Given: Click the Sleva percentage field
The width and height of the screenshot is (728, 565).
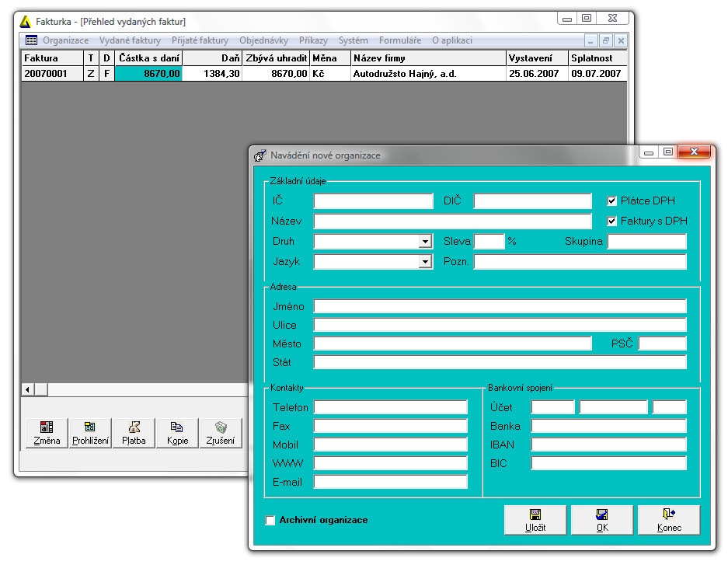Looking at the screenshot, I should [489, 242].
